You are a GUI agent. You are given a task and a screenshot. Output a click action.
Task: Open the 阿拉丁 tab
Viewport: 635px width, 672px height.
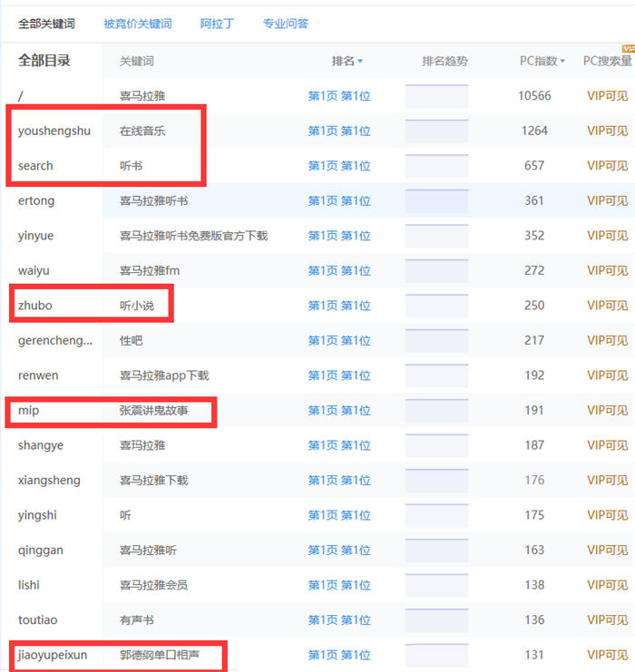coord(216,24)
